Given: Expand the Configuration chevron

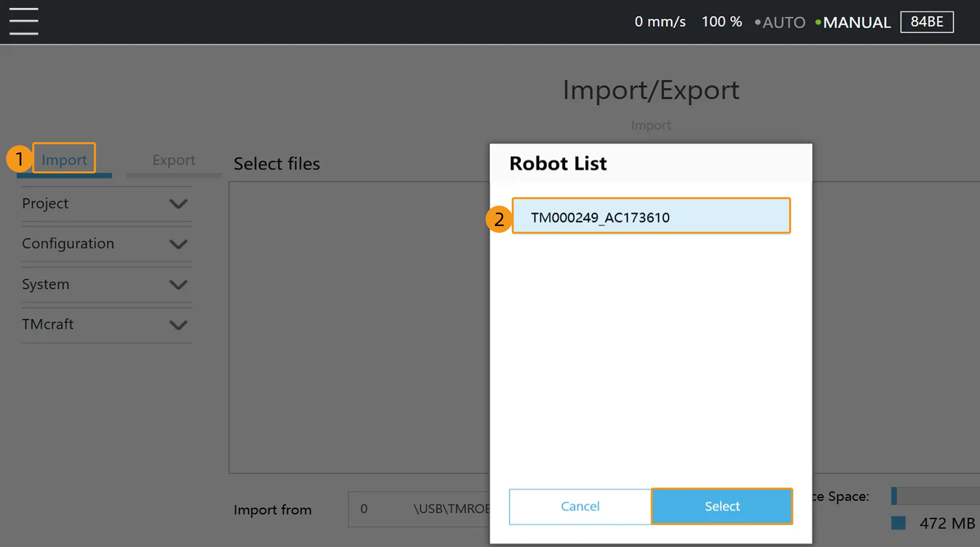Looking at the screenshot, I should 178,244.
